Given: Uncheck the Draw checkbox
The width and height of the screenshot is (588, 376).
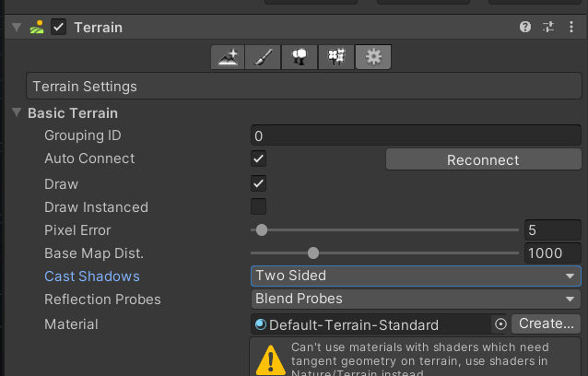Looking at the screenshot, I should click(258, 183).
